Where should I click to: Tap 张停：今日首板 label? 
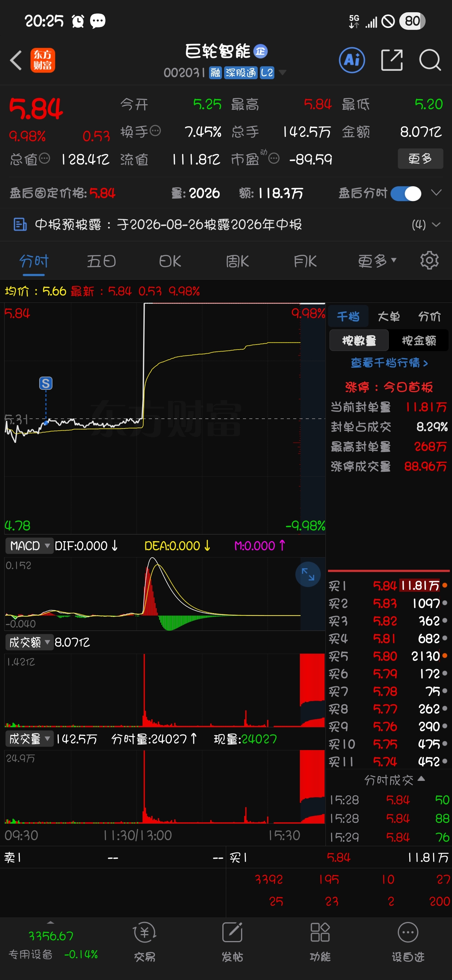[389, 387]
